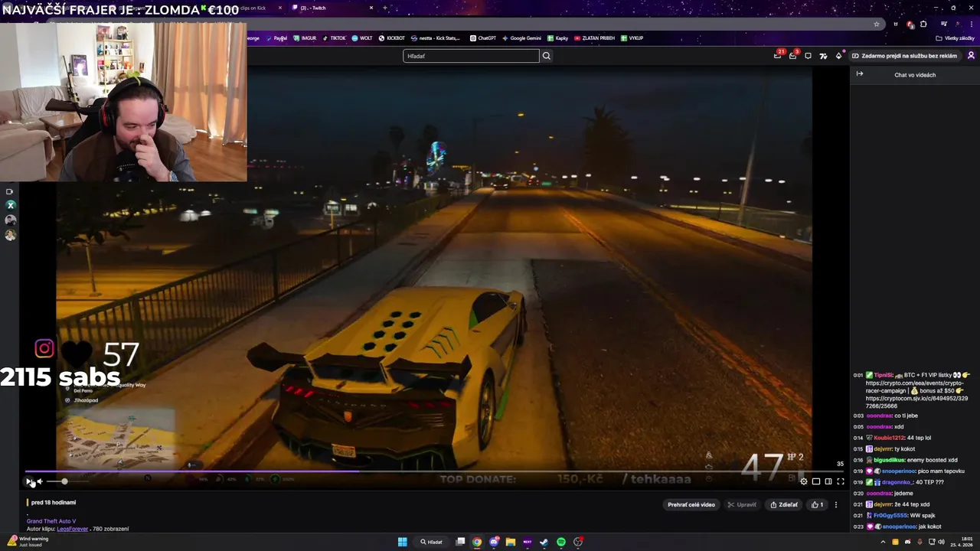Click the search magnifier button

click(x=547, y=56)
